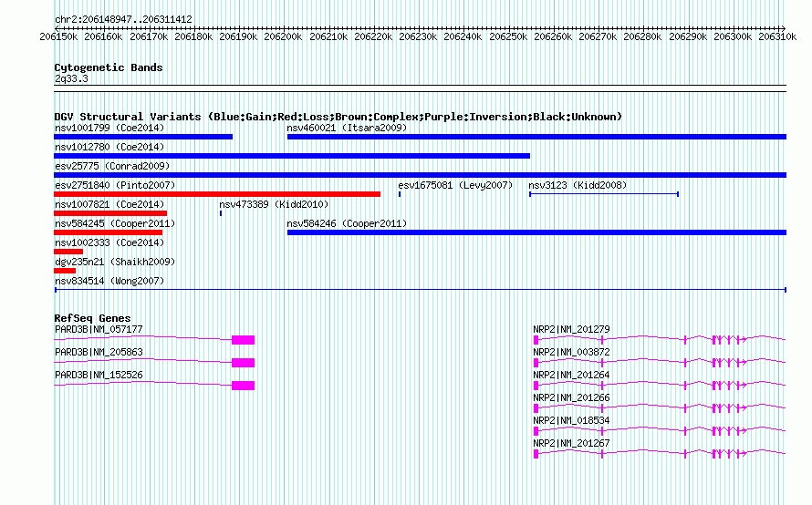
Task: Open the Cytogenetic Bands track heading
Action: click(109, 67)
